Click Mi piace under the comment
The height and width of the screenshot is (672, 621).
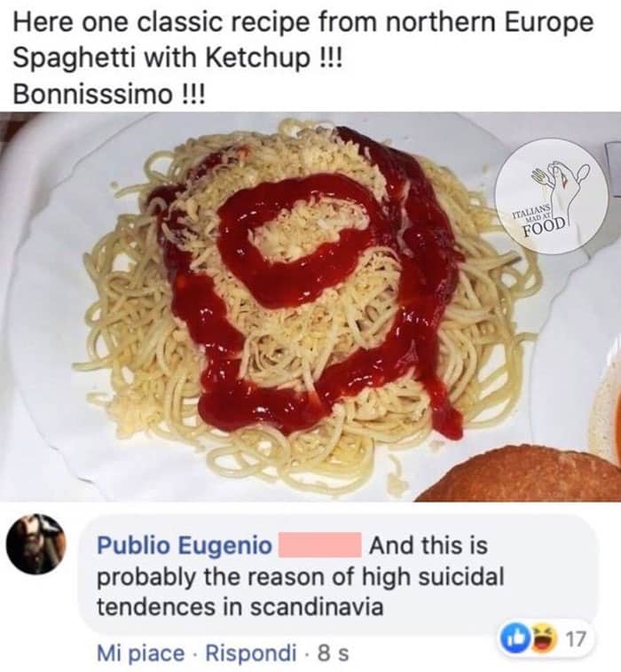(141, 653)
